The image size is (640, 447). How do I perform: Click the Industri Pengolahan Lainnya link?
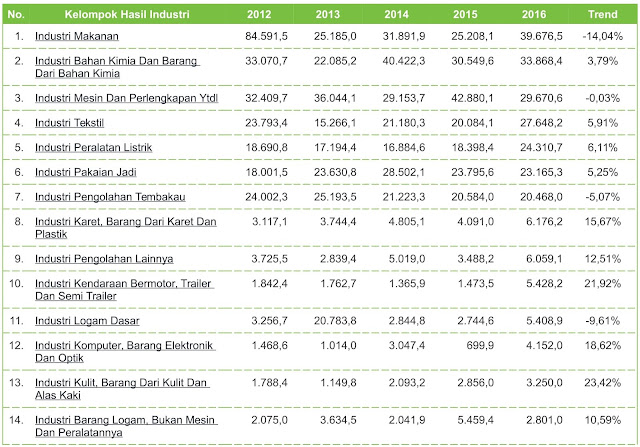(104, 259)
